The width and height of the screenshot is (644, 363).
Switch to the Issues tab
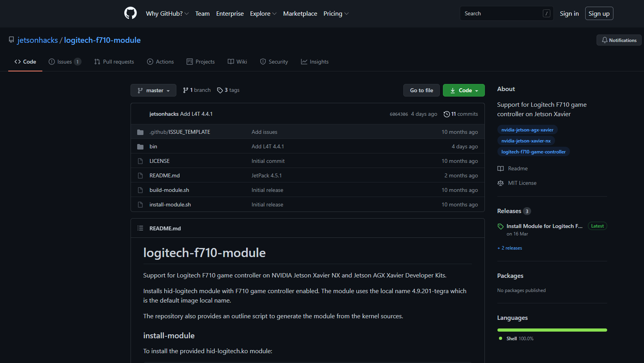click(x=65, y=62)
